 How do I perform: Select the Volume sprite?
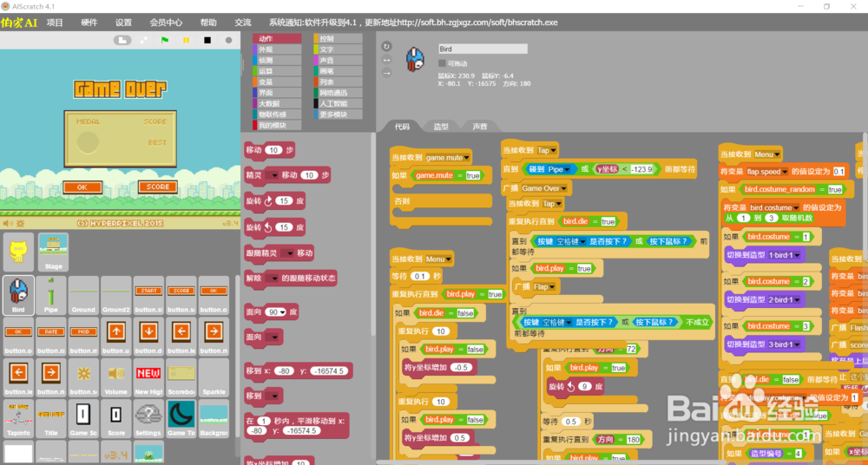tap(115, 377)
